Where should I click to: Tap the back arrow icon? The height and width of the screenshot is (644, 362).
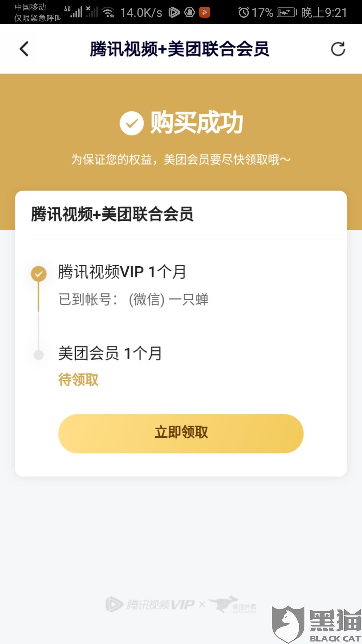click(24, 49)
